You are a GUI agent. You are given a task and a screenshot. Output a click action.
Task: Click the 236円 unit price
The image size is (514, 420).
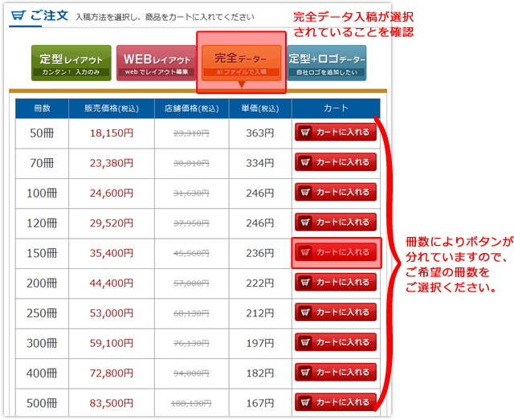coord(260,253)
